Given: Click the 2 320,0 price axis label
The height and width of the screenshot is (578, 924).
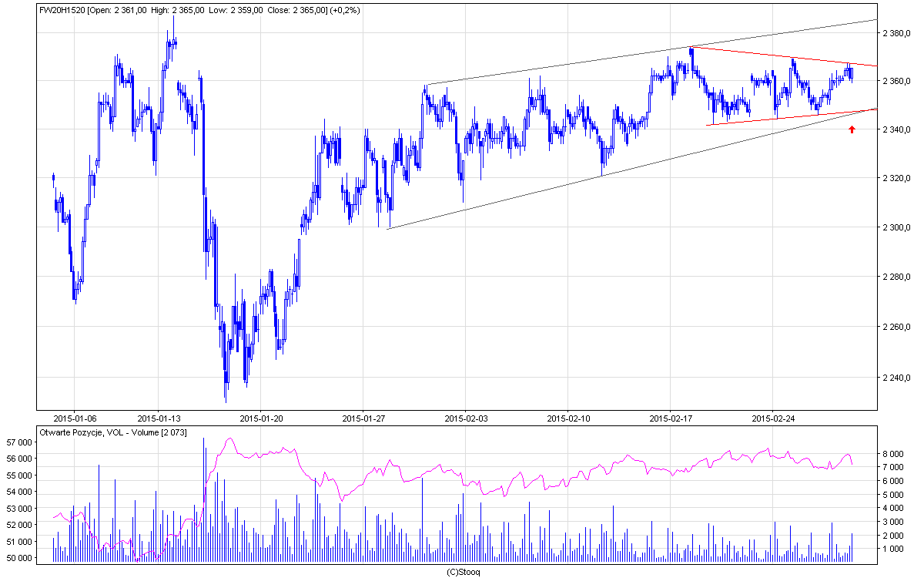Looking at the screenshot, I should click(898, 178).
